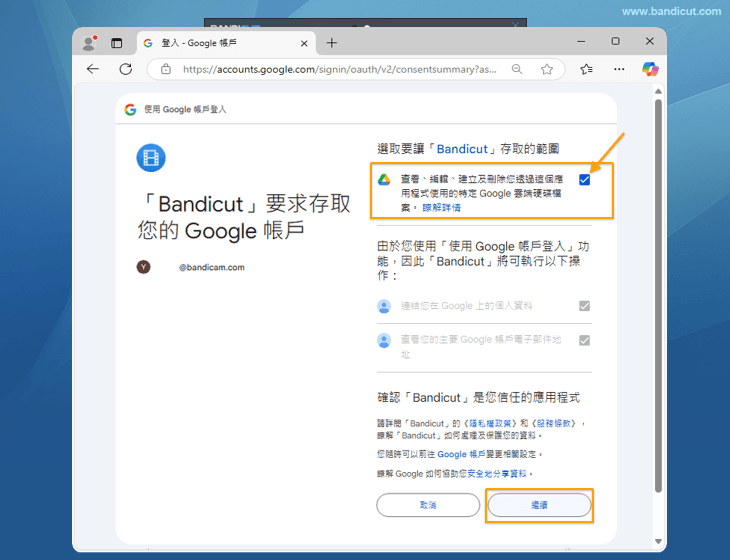The height and width of the screenshot is (560, 730).
Task: Open a new browser tab
Action: pyautogui.click(x=331, y=43)
